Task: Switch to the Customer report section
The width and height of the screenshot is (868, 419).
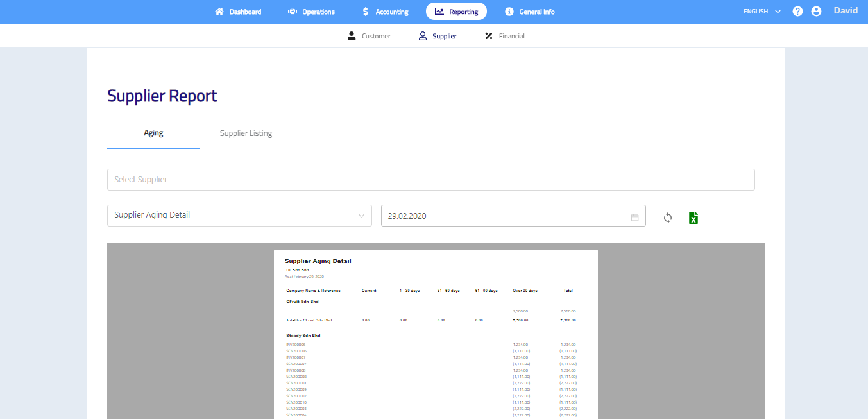Action: pos(369,37)
